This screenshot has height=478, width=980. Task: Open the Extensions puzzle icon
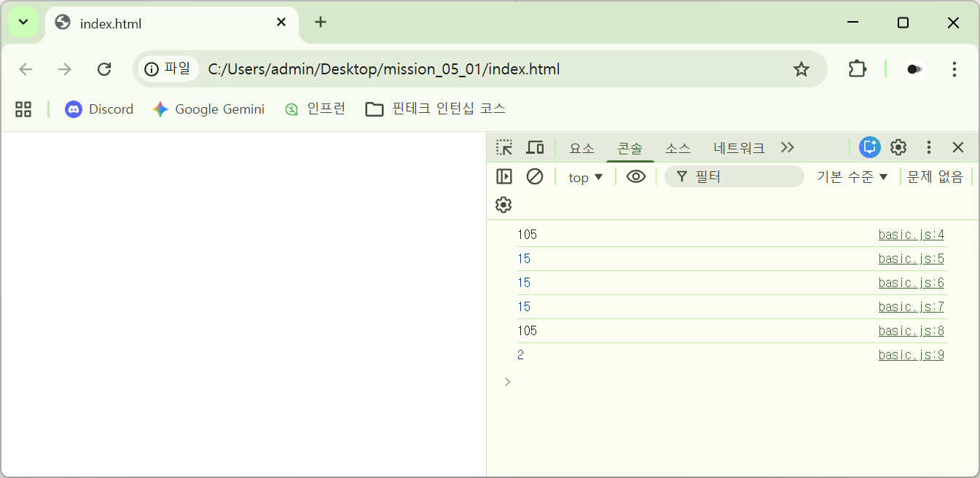pos(858,69)
